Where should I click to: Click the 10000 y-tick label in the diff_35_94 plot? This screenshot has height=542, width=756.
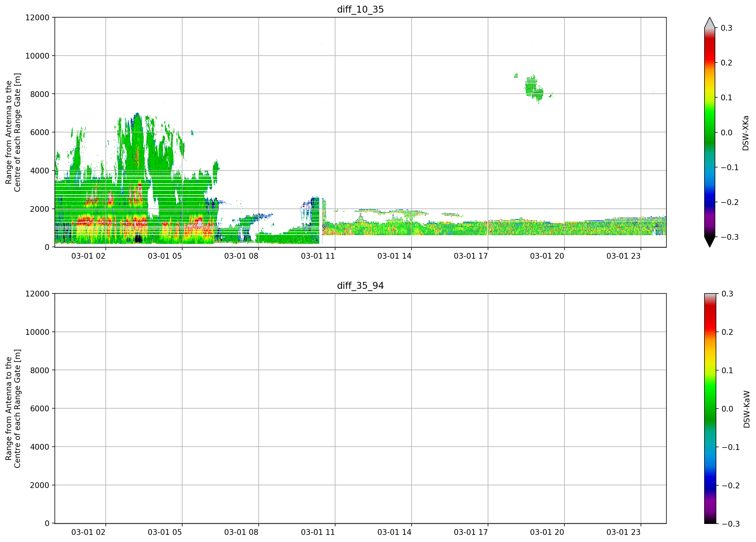pyautogui.click(x=37, y=332)
